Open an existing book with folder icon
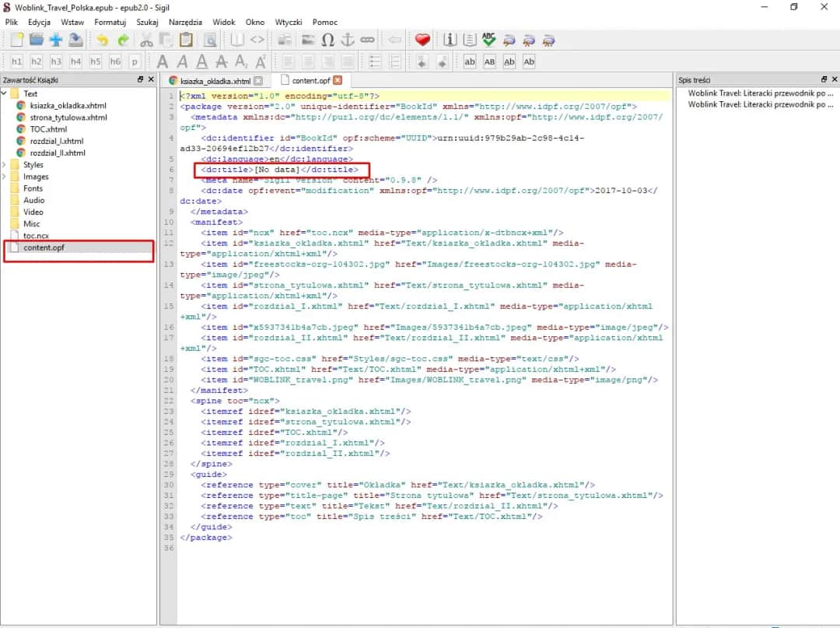The image size is (840, 628). [36, 40]
